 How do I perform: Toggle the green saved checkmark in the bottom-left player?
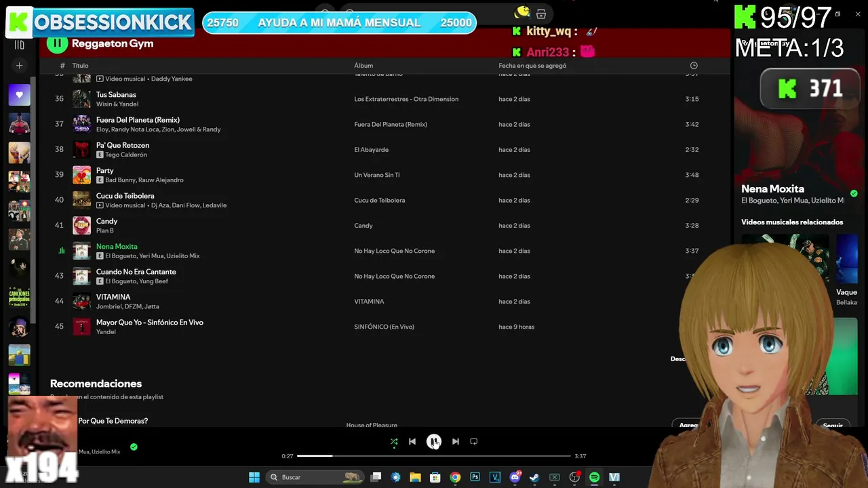pyautogui.click(x=134, y=447)
